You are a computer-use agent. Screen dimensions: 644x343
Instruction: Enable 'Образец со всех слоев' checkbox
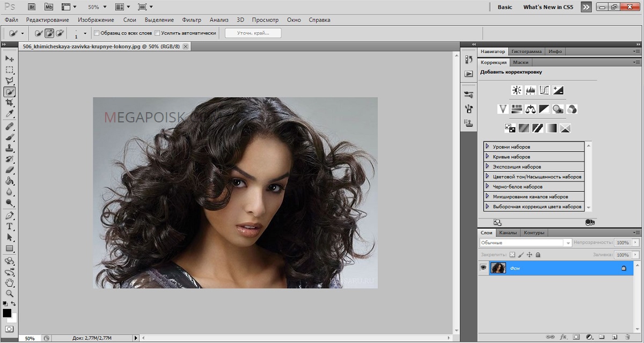tap(97, 33)
